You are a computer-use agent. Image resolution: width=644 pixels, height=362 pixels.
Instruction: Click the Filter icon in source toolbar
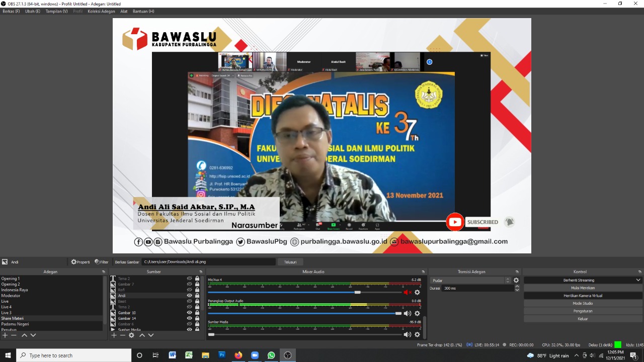click(101, 262)
